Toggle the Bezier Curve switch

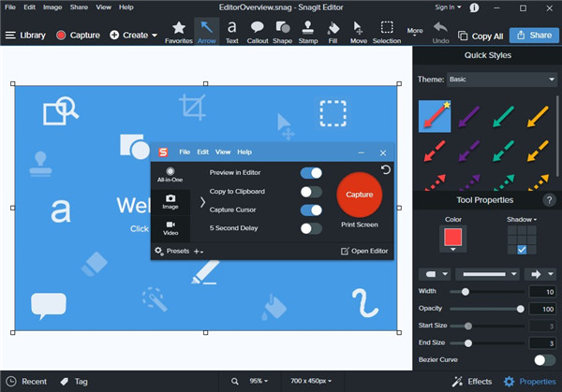(544, 360)
